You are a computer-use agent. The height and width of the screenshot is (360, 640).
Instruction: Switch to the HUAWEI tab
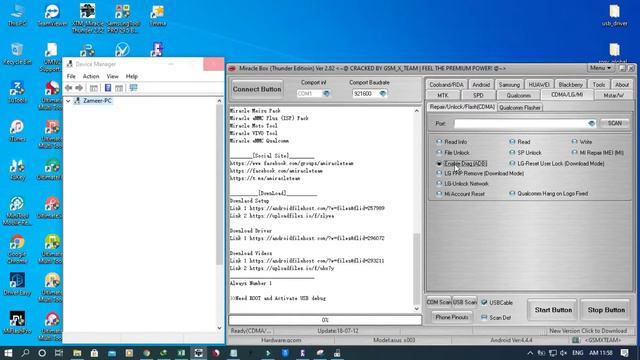[539, 84]
